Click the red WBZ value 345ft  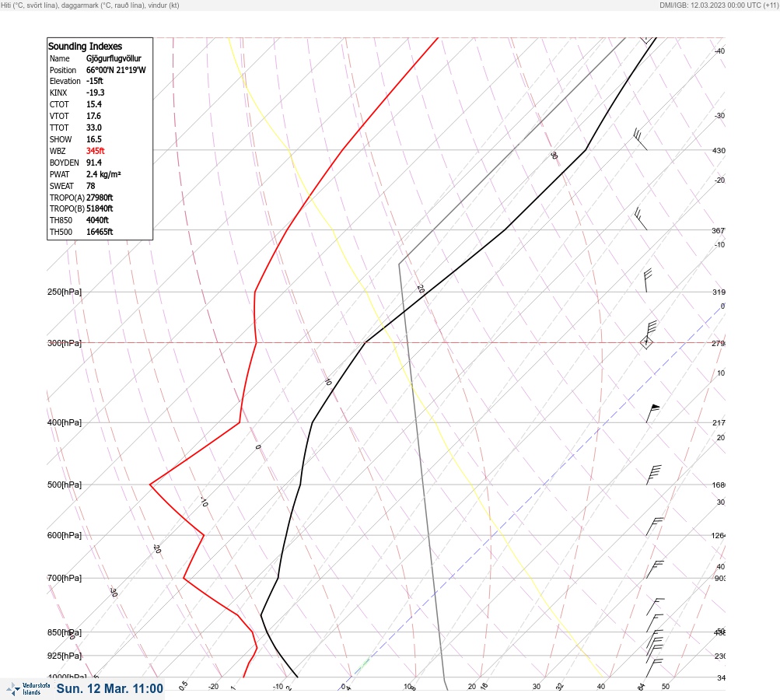coord(96,151)
